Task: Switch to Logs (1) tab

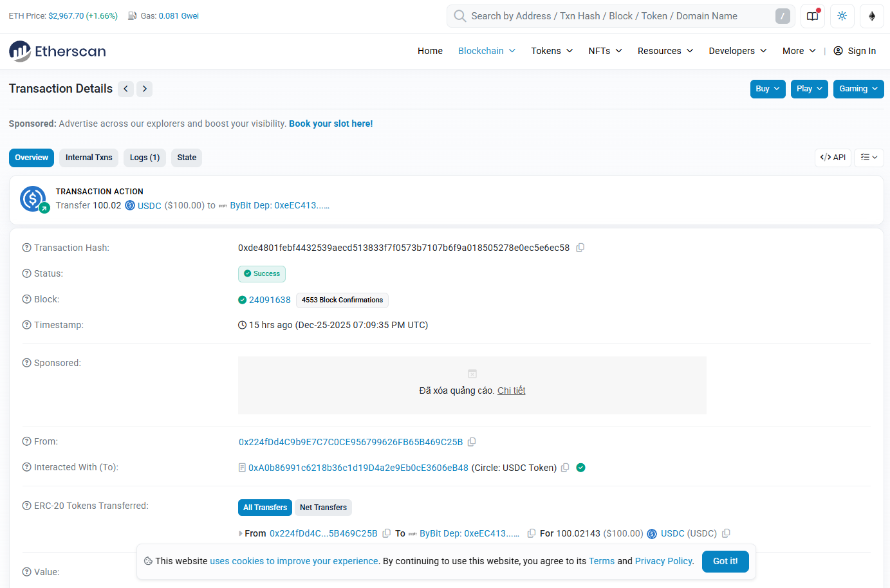Action: (145, 158)
